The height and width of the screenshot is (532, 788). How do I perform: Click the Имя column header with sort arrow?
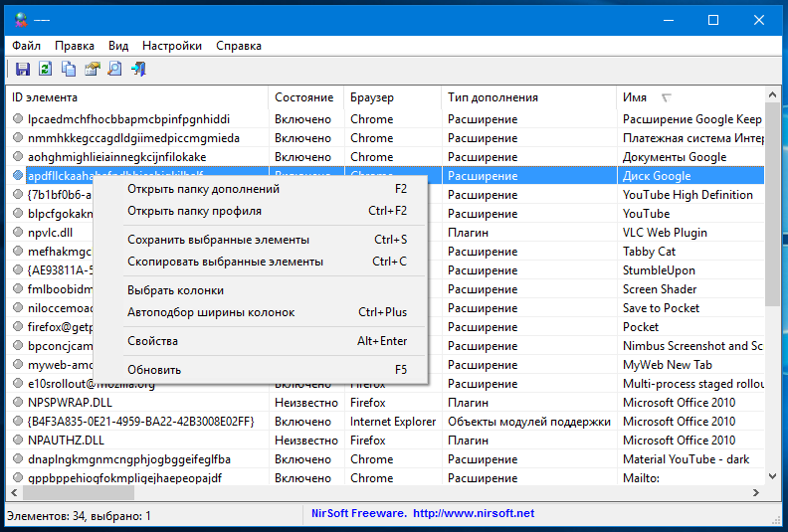click(x=690, y=97)
